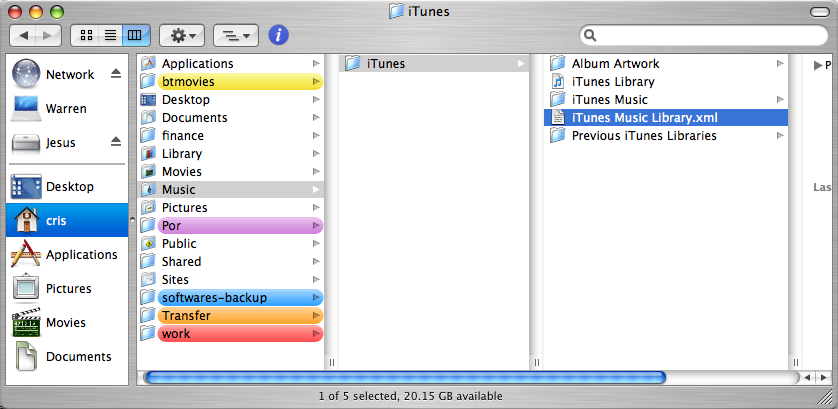The width and height of the screenshot is (838, 409).
Task: Expand the preview disclosure triangle
Action: point(818,65)
